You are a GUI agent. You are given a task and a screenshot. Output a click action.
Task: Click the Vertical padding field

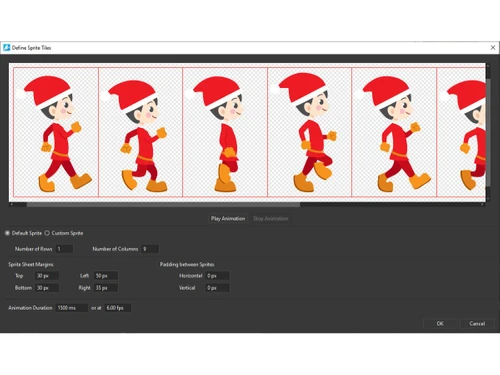[217, 288]
